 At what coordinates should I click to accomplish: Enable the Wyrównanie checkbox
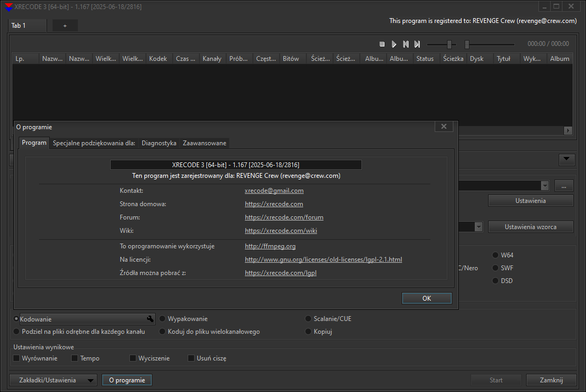pos(17,358)
